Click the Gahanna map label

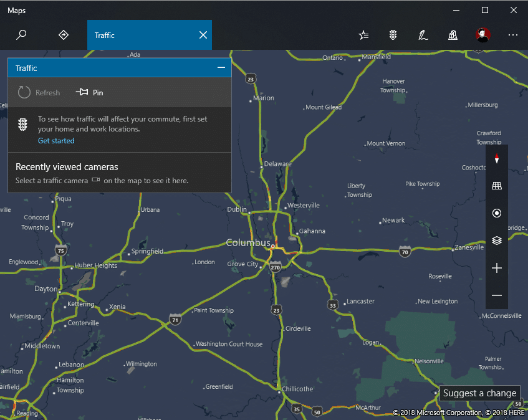pyautogui.click(x=312, y=231)
